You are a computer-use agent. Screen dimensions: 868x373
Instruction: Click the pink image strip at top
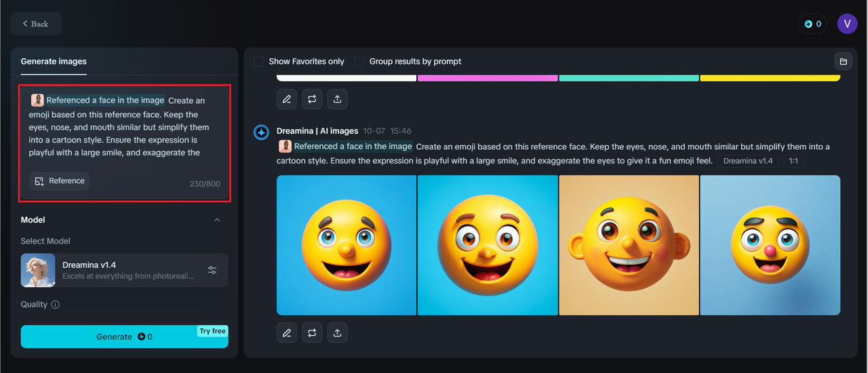[x=488, y=78]
